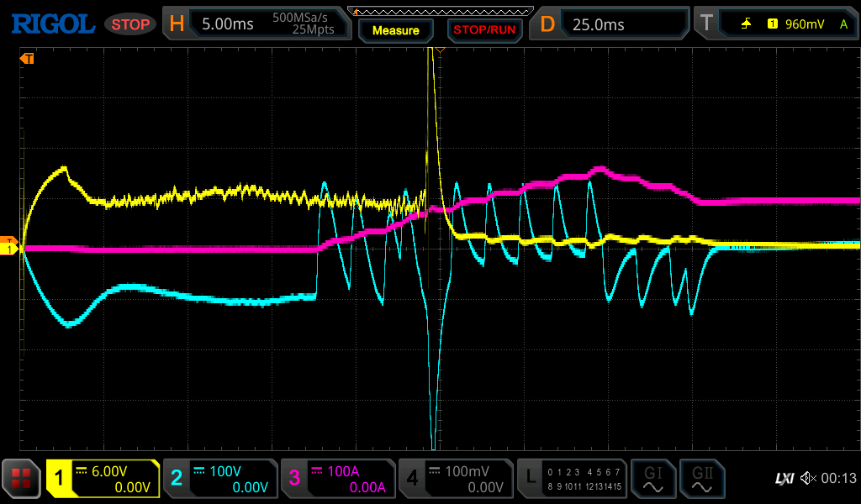This screenshot has height=504, width=861.
Task: Toggle channel 3 with 100A scale
Action: (336, 479)
